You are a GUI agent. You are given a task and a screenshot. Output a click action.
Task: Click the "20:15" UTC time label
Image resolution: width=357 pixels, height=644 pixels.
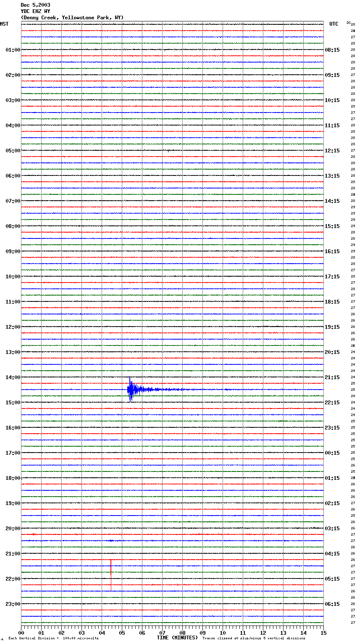pyautogui.click(x=332, y=352)
